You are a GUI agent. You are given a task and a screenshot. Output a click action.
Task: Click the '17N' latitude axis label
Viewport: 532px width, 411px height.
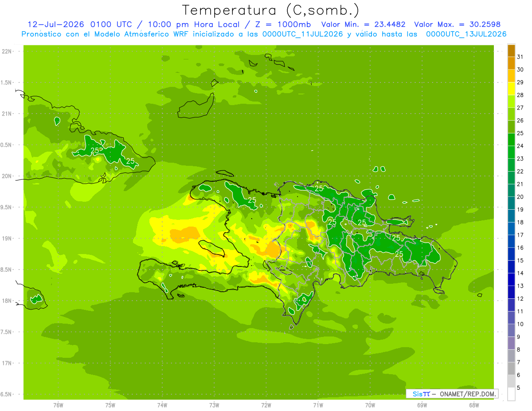pyautogui.click(x=8, y=363)
